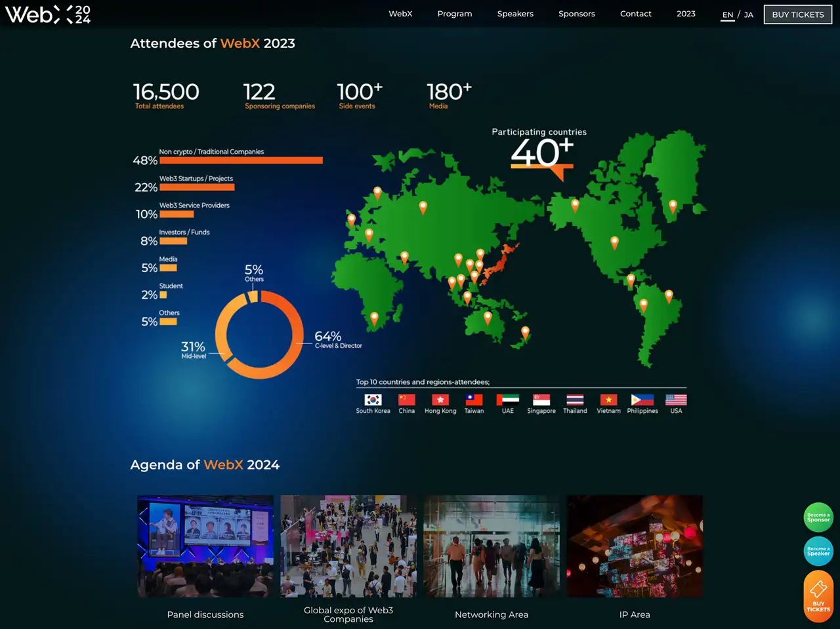840x629 pixels.
Task: Click the Hong Kong flag icon
Action: coord(440,399)
